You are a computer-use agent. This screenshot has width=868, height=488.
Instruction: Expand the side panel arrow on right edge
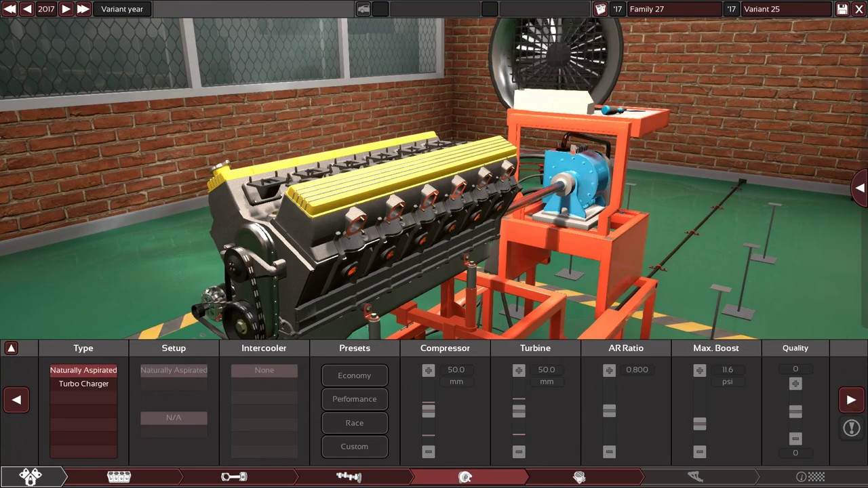[860, 188]
